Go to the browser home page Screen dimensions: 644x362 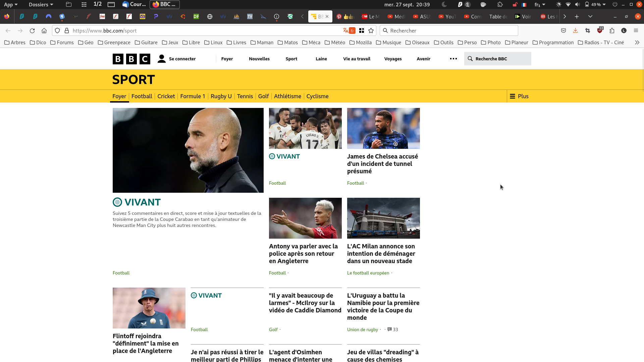[x=44, y=31]
